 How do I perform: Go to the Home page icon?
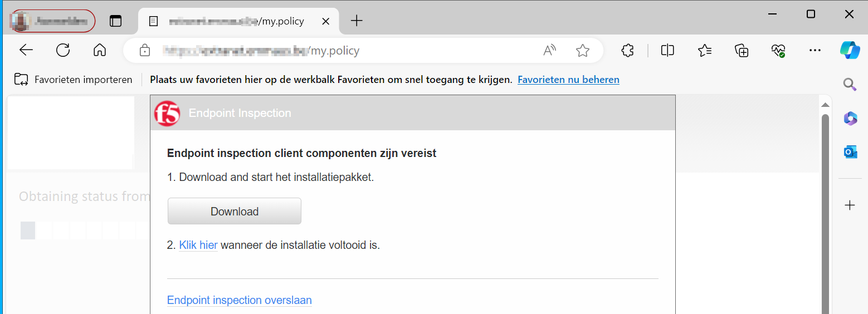(x=100, y=51)
